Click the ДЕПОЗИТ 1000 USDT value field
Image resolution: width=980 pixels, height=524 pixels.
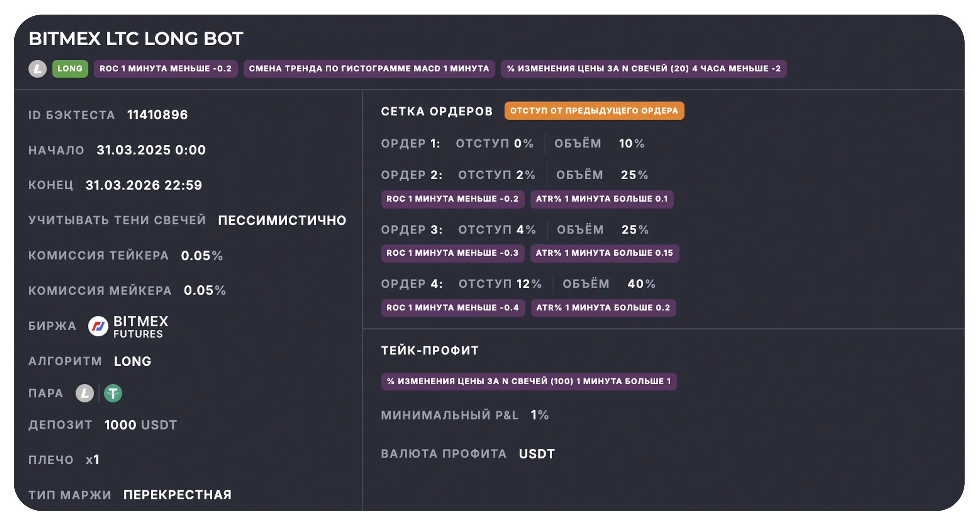(140, 425)
